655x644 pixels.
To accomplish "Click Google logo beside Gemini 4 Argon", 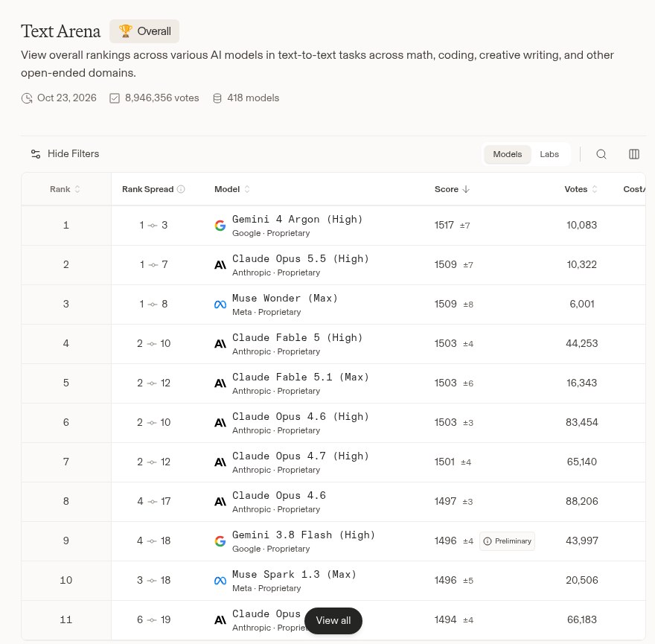I will (220, 226).
